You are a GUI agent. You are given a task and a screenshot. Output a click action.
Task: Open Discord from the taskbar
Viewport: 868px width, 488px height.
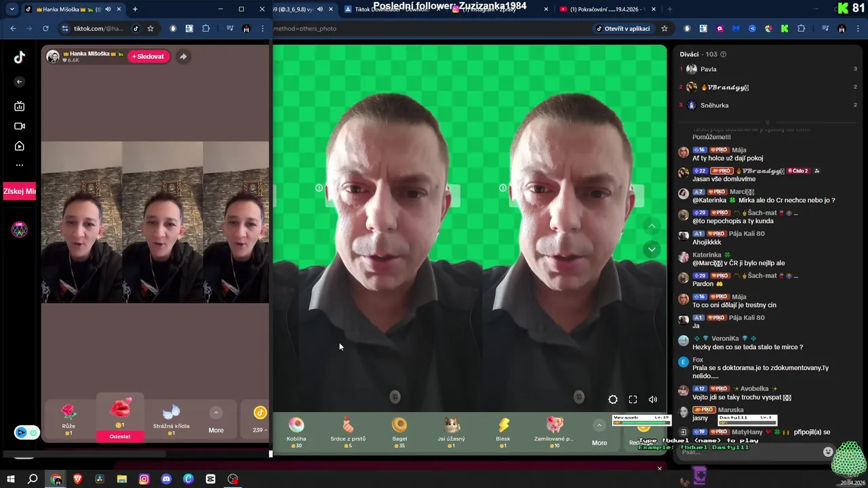tap(166, 479)
